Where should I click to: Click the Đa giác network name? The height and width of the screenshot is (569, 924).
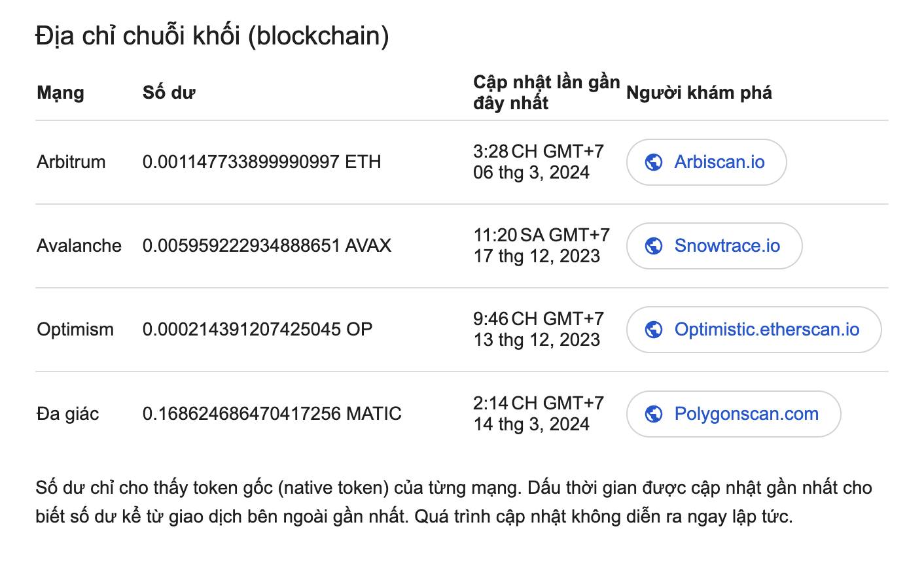[67, 414]
